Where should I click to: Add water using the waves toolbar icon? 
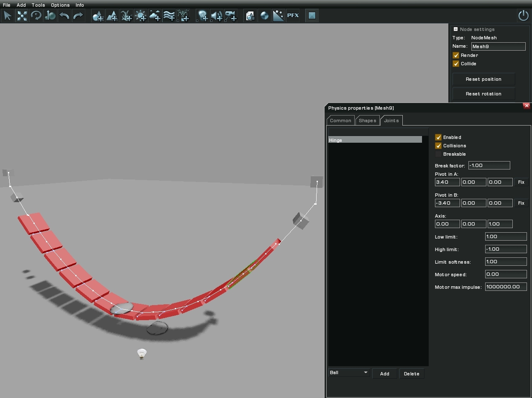169,16
